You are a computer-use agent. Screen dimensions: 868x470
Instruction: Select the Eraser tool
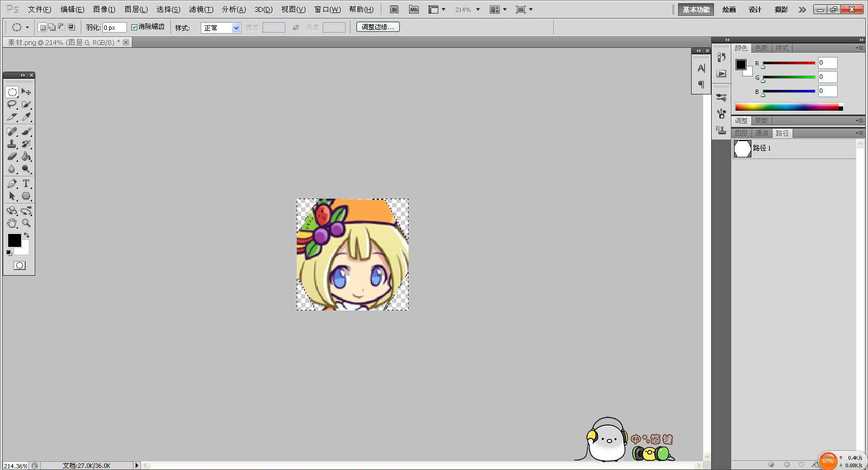point(12,157)
